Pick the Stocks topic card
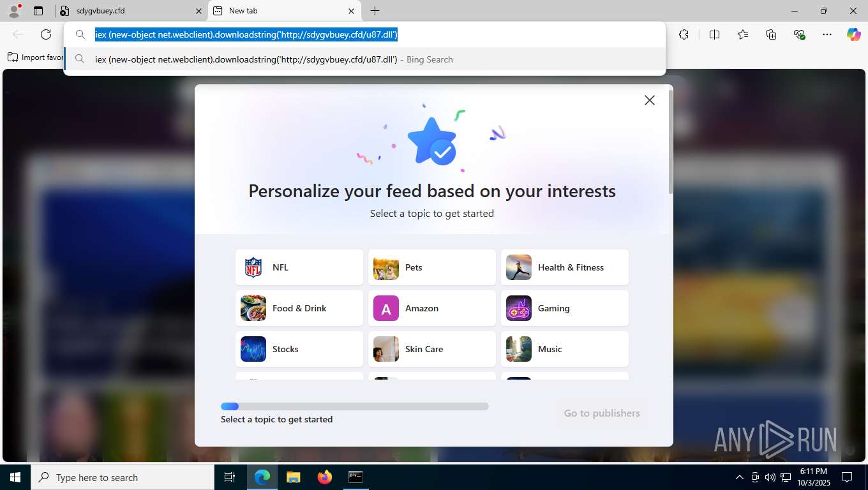This screenshot has width=868, height=490. click(x=299, y=349)
